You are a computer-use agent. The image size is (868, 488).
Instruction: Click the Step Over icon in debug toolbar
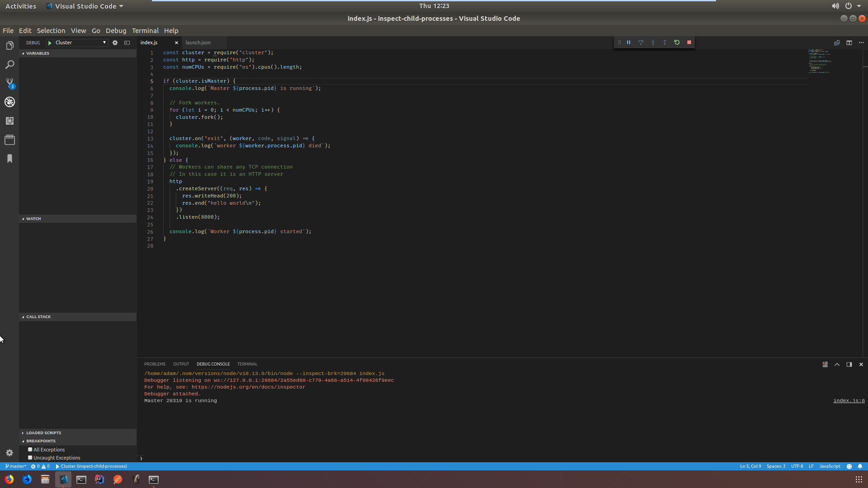(x=641, y=42)
